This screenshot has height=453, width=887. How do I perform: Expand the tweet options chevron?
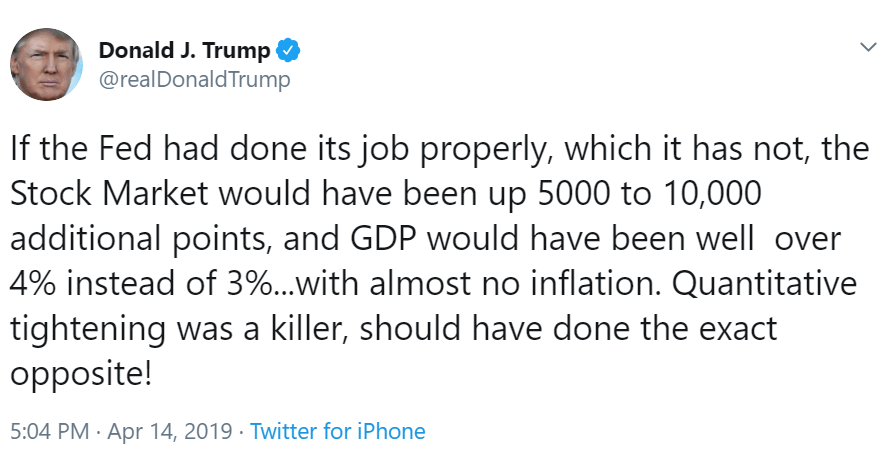click(864, 48)
